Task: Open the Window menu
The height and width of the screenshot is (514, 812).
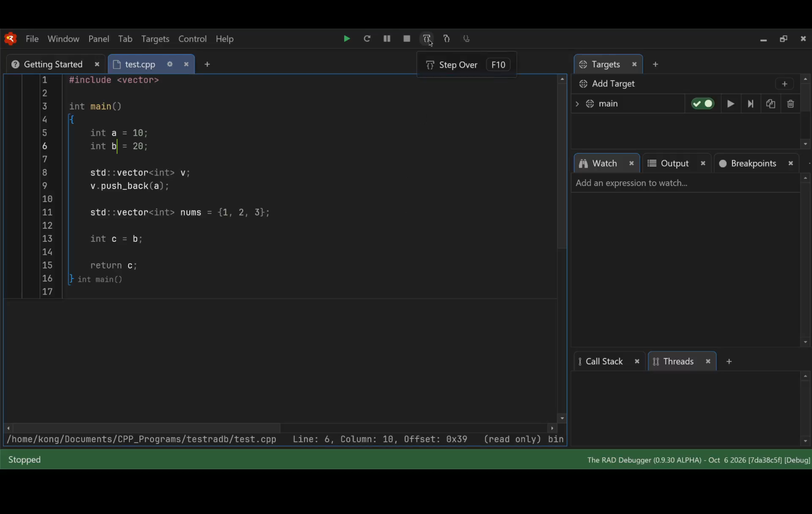Action: 63,39
